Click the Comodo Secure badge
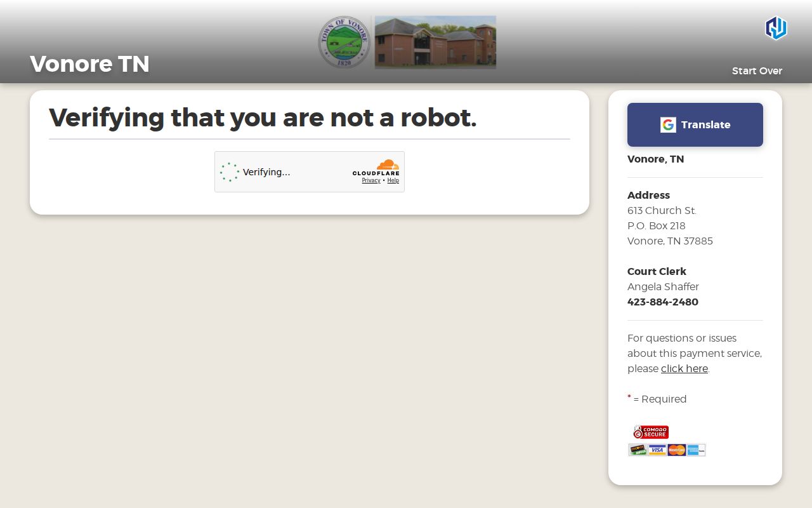The width and height of the screenshot is (812, 508). click(651, 432)
